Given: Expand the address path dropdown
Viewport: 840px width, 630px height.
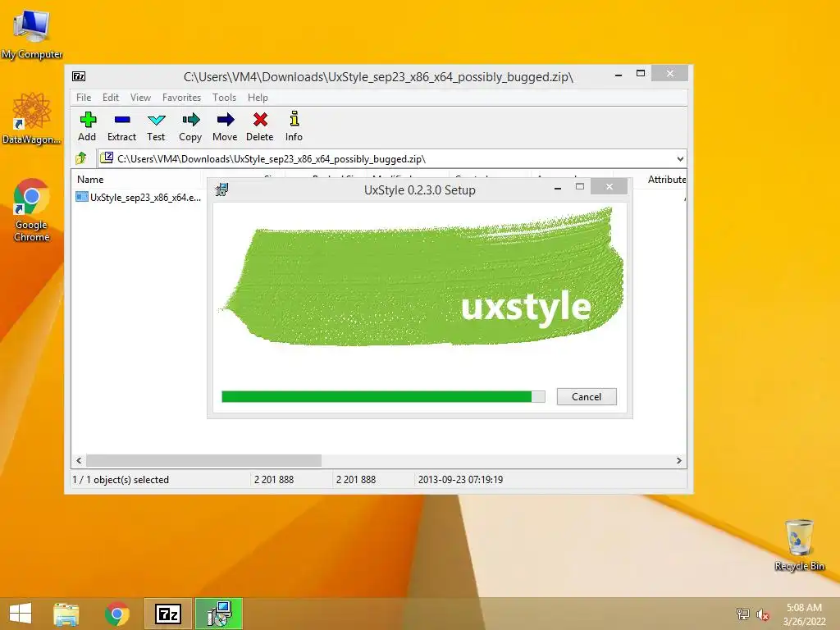Looking at the screenshot, I should pyautogui.click(x=680, y=158).
